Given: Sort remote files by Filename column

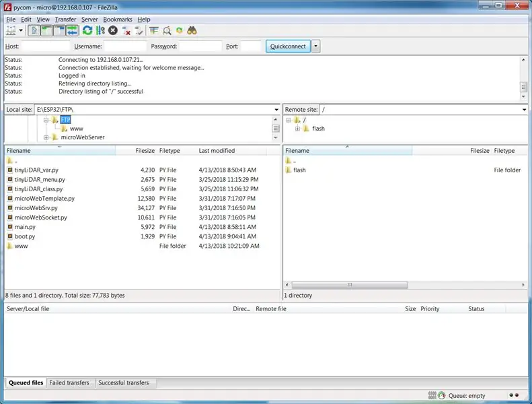Looking at the screenshot, I should (x=348, y=151).
